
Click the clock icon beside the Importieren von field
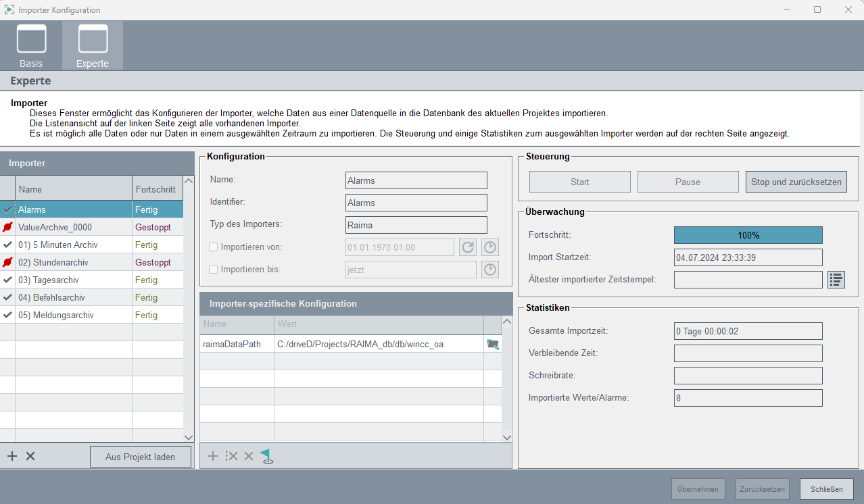pyautogui.click(x=490, y=247)
